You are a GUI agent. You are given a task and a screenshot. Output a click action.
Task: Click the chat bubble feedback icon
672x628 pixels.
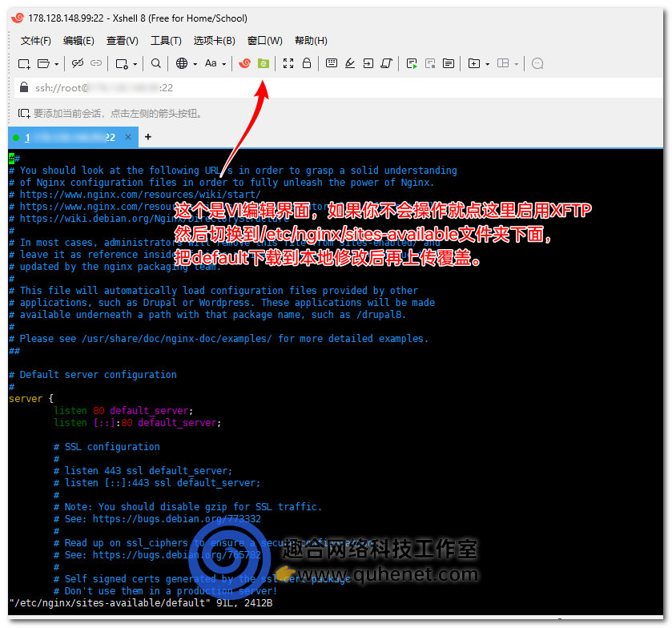point(537,63)
